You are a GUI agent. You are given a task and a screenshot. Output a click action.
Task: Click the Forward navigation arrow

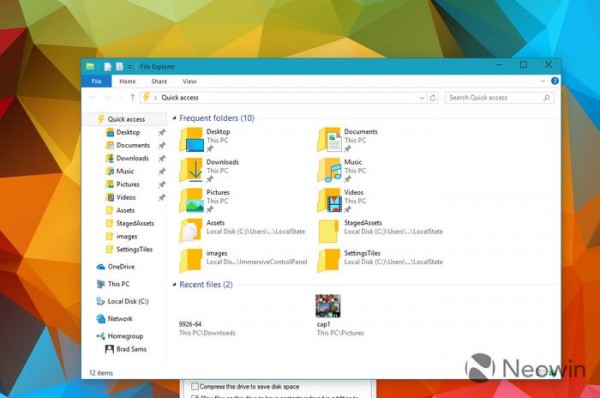pos(107,98)
